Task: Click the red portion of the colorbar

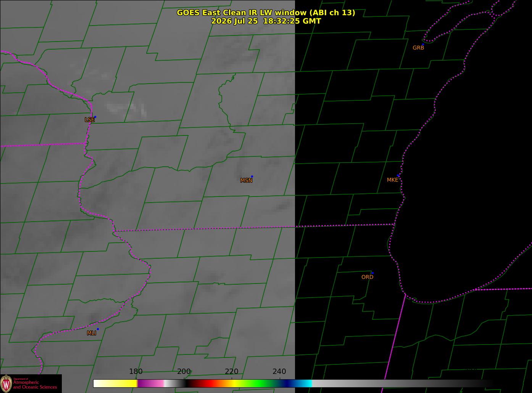Action: point(206,383)
